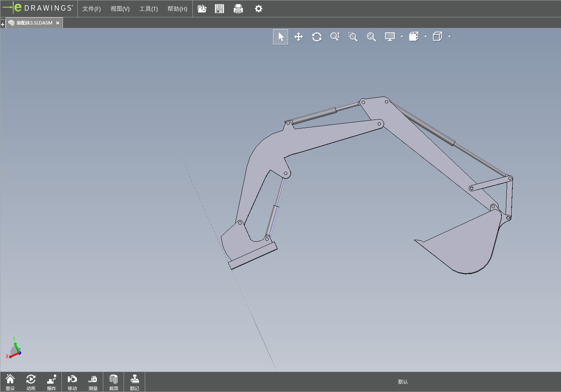Open the 测量 (Measure) tool
Screen dimensions: 561x392
point(93,382)
